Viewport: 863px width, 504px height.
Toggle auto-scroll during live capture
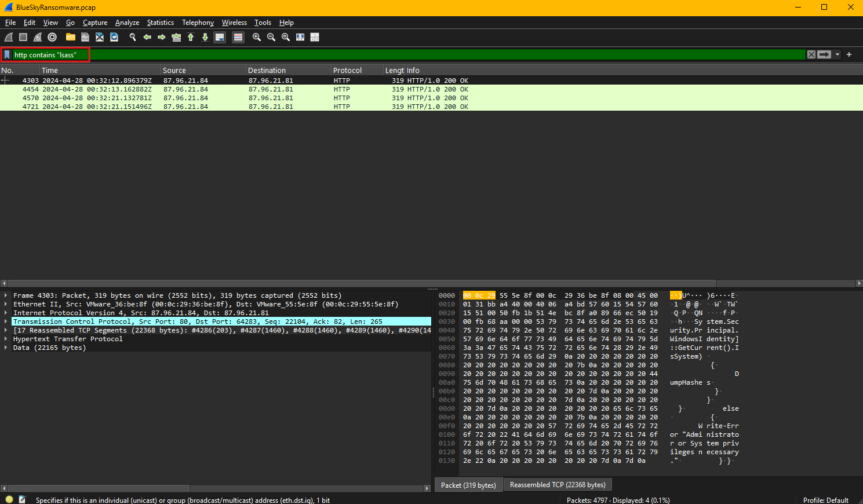click(220, 37)
